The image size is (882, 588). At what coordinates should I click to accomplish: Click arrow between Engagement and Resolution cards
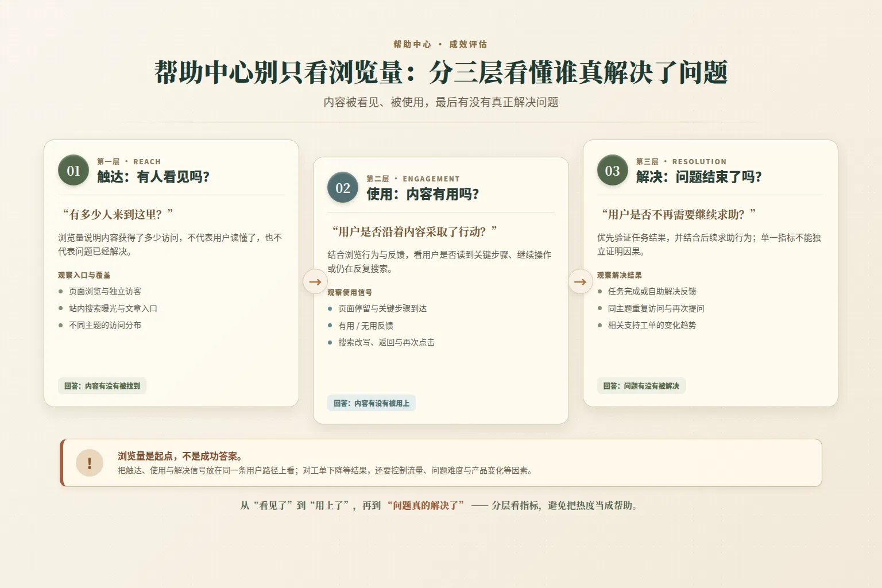[x=581, y=281]
